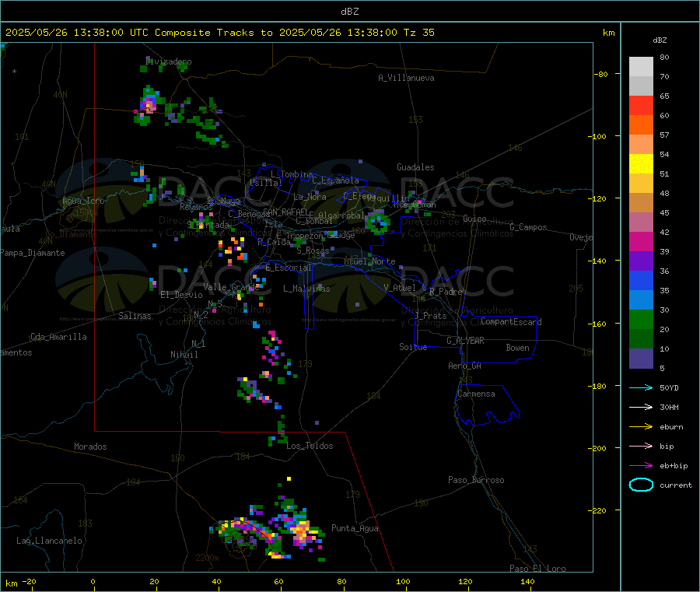Click the cyan current ellipse legend icon
This screenshot has height=592, width=700.
pyautogui.click(x=641, y=485)
